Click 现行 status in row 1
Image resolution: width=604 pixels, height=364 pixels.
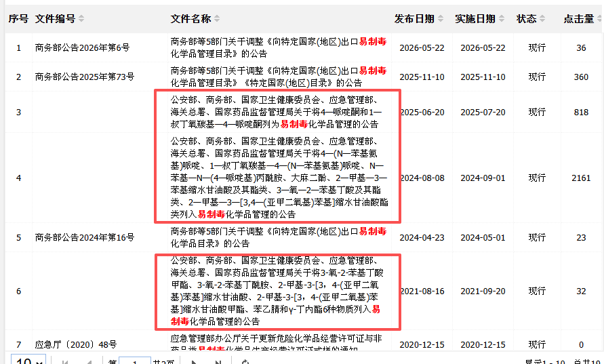coord(537,47)
